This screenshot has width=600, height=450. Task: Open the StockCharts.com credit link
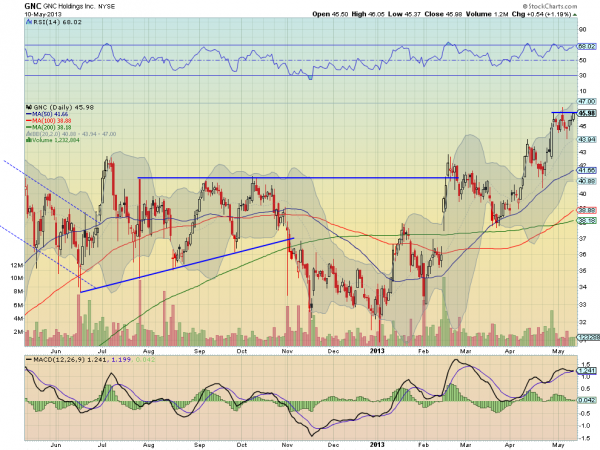(549, 6)
